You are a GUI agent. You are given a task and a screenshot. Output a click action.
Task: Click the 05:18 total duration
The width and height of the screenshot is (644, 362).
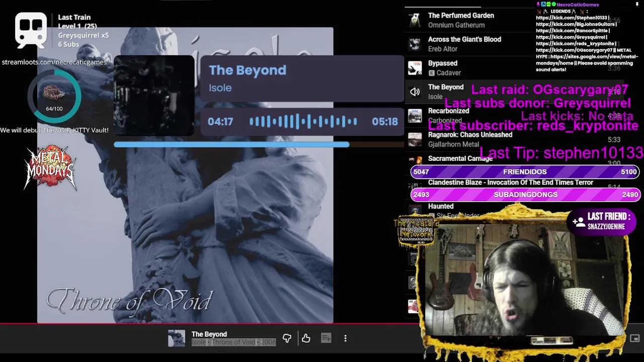[x=385, y=122]
